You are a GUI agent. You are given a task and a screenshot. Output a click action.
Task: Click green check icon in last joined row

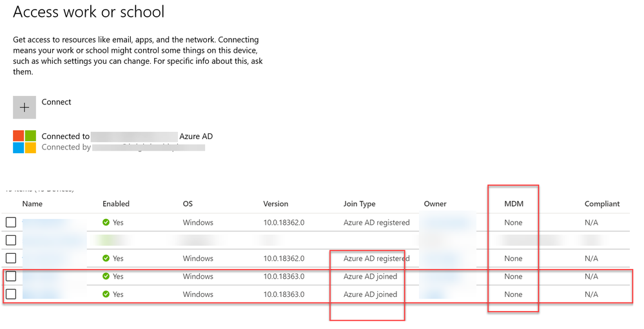[x=106, y=294]
